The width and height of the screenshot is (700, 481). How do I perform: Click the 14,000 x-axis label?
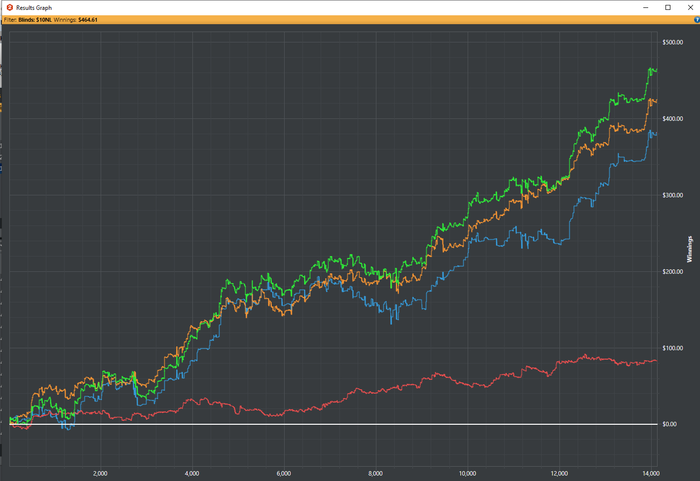(651, 473)
